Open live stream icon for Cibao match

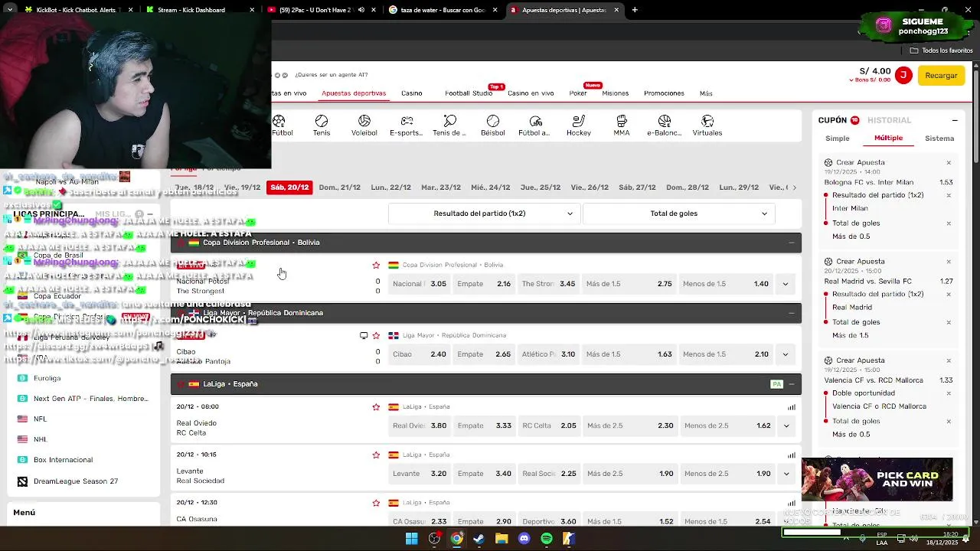(x=364, y=335)
